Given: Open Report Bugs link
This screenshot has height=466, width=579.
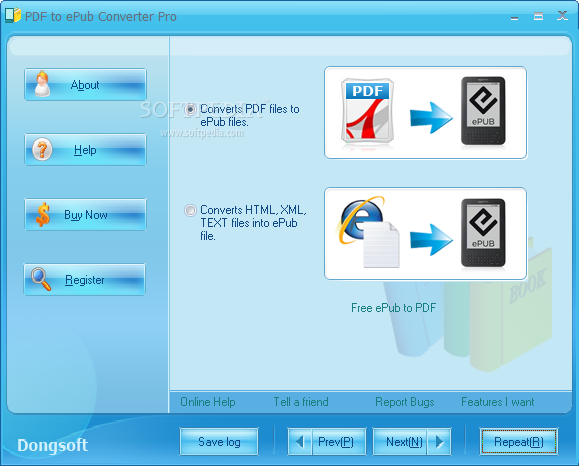Looking at the screenshot, I should coord(405,402).
